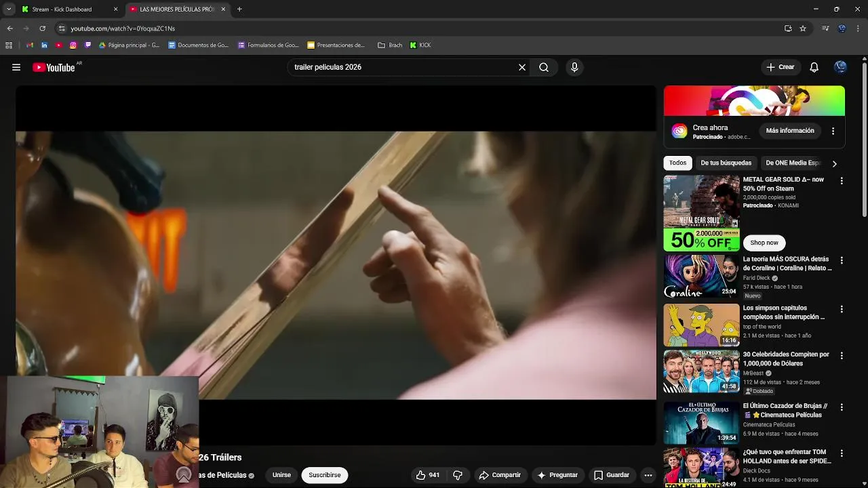Click the Preguntar button
Viewport: 868px width, 488px height.
click(557, 475)
